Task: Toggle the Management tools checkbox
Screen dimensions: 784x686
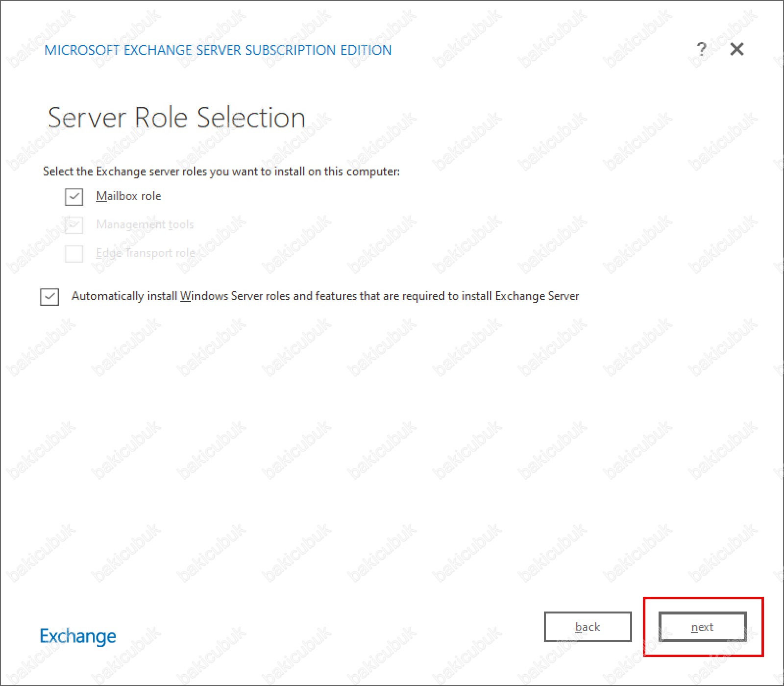Action: [74, 225]
